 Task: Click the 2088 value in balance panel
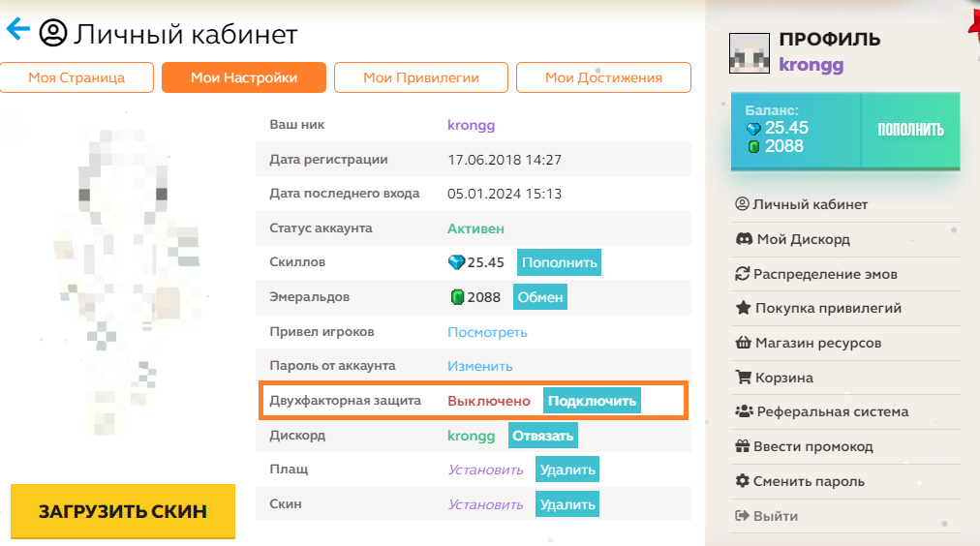(783, 146)
